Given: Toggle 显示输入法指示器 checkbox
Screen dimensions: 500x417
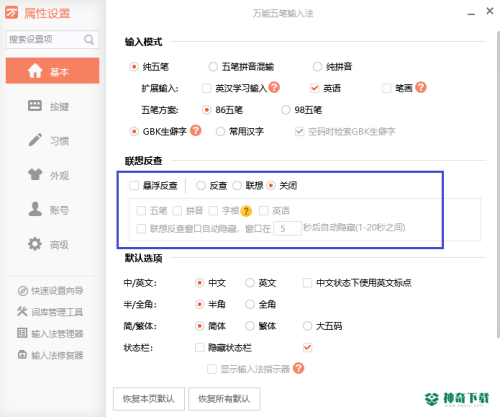Looking at the screenshot, I should pyautogui.click(x=212, y=369).
